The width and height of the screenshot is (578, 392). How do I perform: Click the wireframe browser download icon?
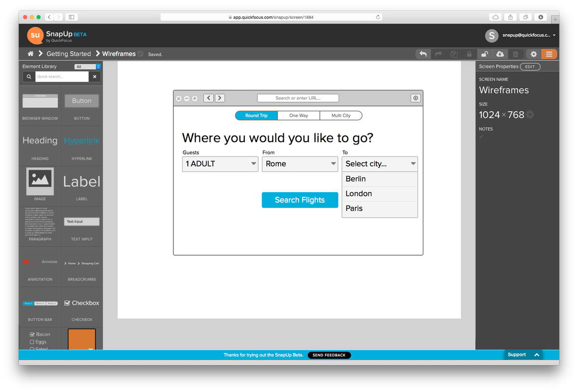pyautogui.click(x=416, y=98)
